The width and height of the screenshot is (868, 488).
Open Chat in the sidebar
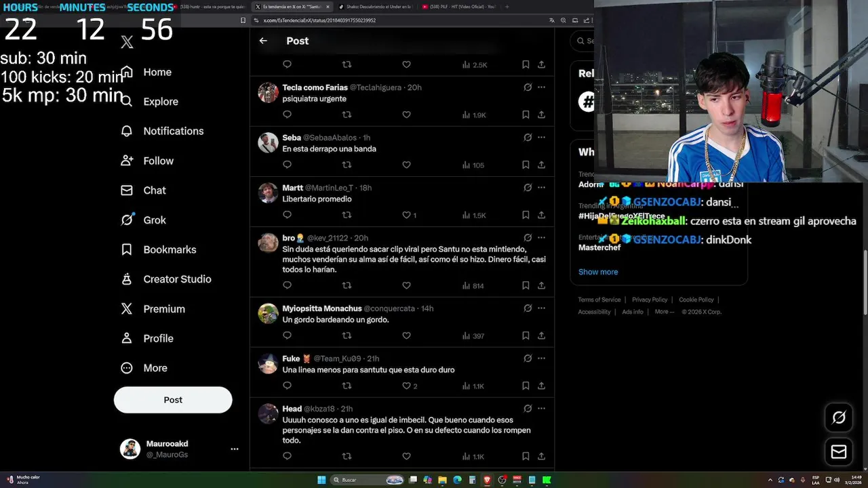(143, 190)
